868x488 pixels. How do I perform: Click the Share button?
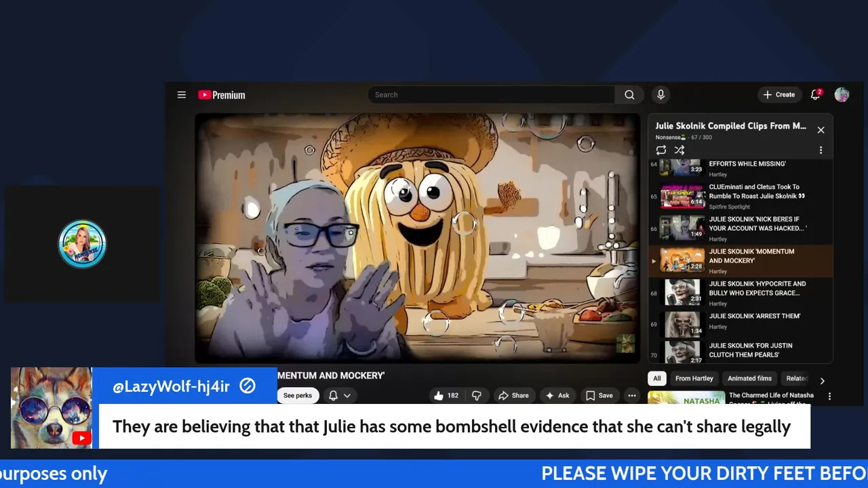tap(513, 395)
